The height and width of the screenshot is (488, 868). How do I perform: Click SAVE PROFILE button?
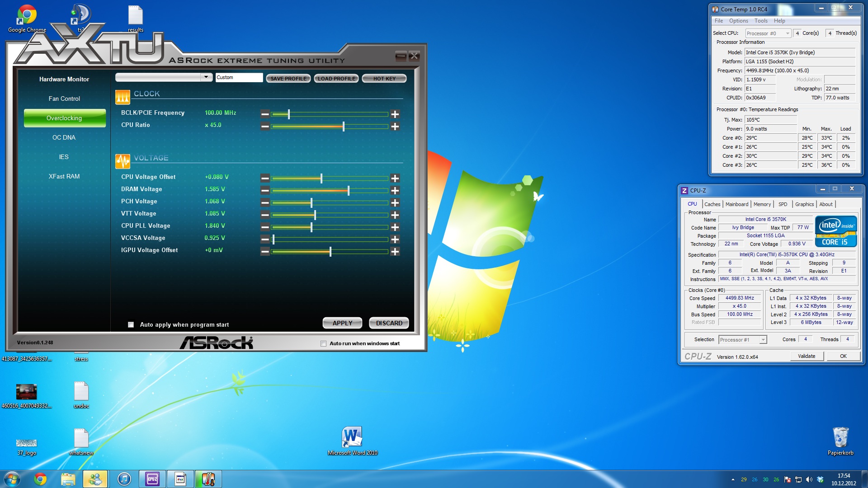288,79
